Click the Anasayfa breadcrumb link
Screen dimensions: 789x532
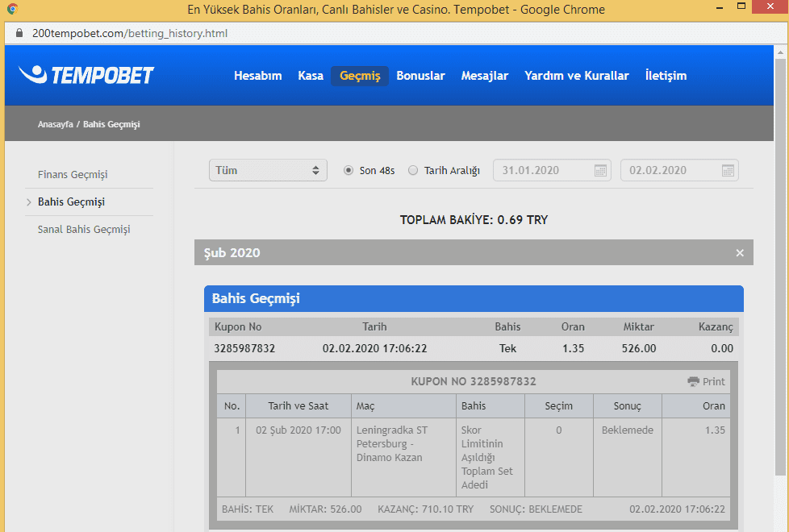(x=56, y=124)
